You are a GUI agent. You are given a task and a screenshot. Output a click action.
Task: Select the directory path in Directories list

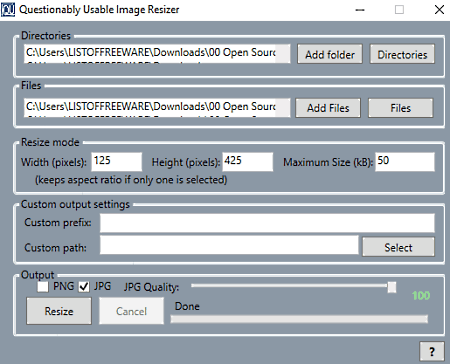151,53
